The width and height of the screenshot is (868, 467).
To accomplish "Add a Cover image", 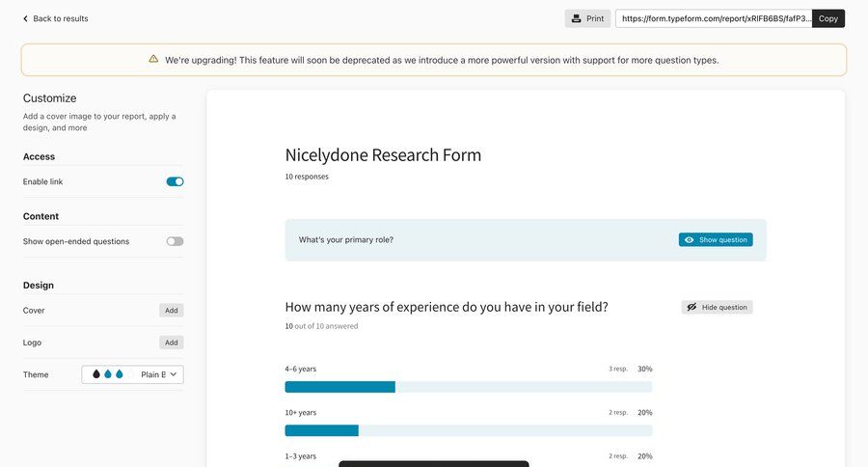I will [171, 311].
